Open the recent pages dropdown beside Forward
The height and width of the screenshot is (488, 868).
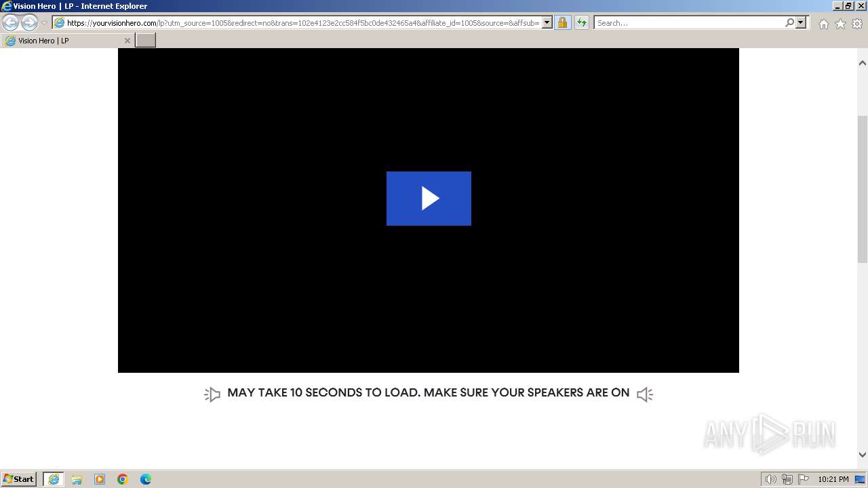coord(45,22)
